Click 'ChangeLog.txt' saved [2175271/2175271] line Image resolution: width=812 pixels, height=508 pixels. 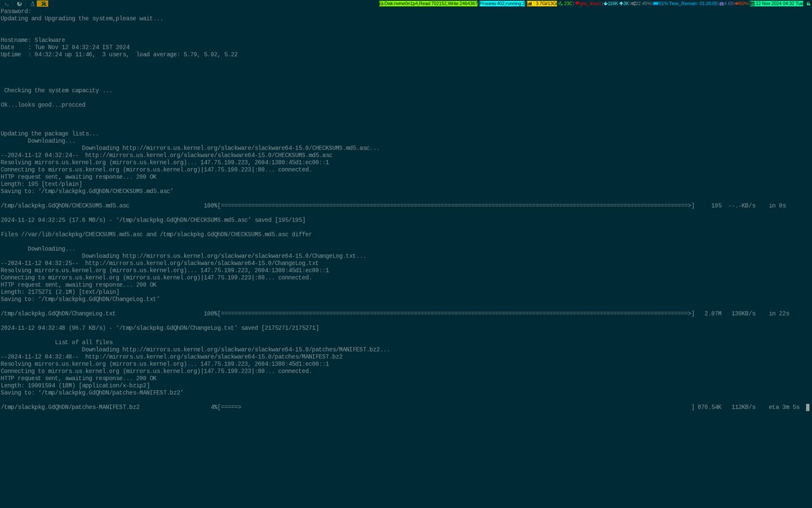click(x=160, y=328)
